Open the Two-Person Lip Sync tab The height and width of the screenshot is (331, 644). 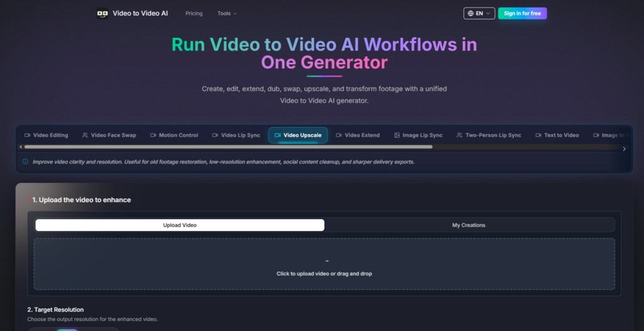(x=489, y=135)
